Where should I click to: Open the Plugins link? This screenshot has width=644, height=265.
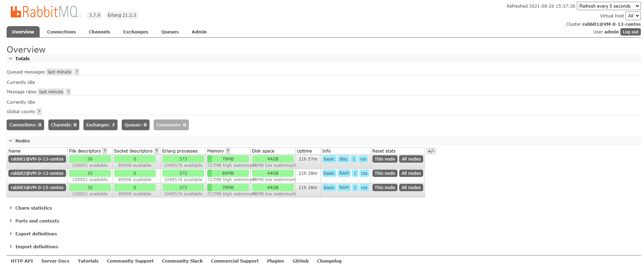tap(275, 261)
